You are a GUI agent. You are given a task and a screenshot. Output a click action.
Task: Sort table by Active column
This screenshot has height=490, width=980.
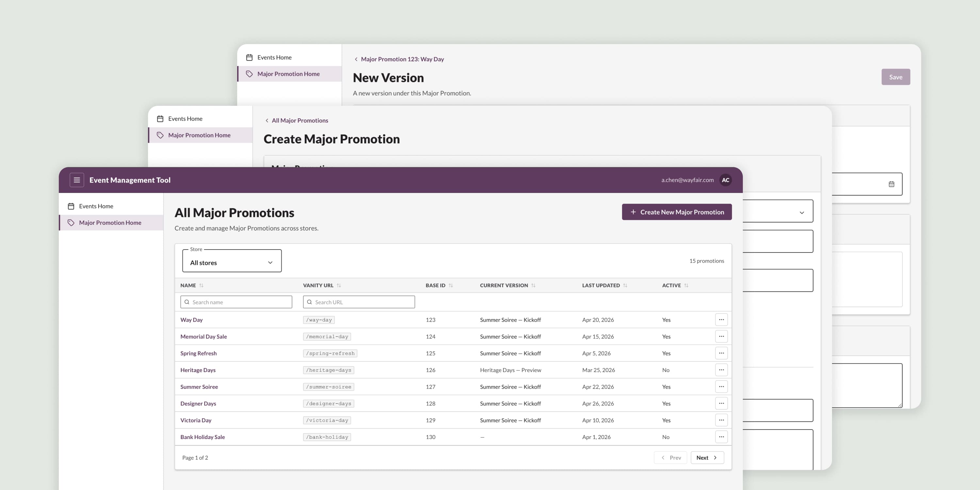[x=686, y=285]
